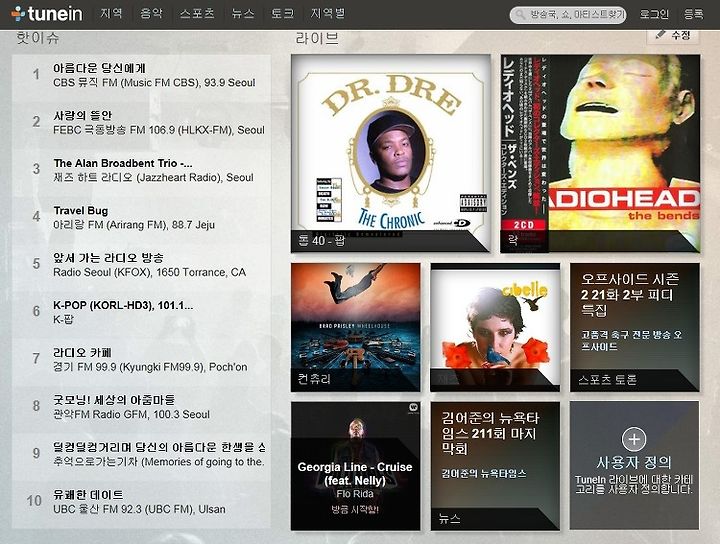Open Dr. Dre The Chronic tile
This screenshot has height=544, width=720.
click(391, 153)
